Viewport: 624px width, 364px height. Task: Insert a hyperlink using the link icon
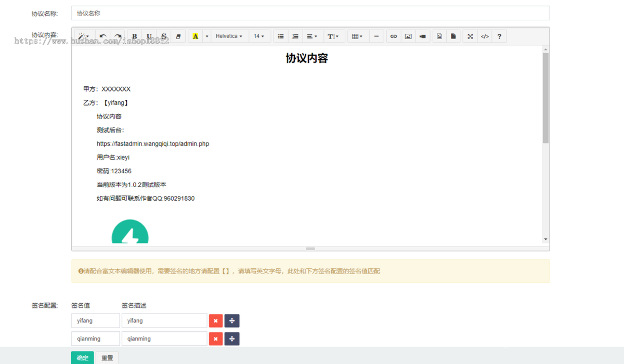tap(393, 36)
